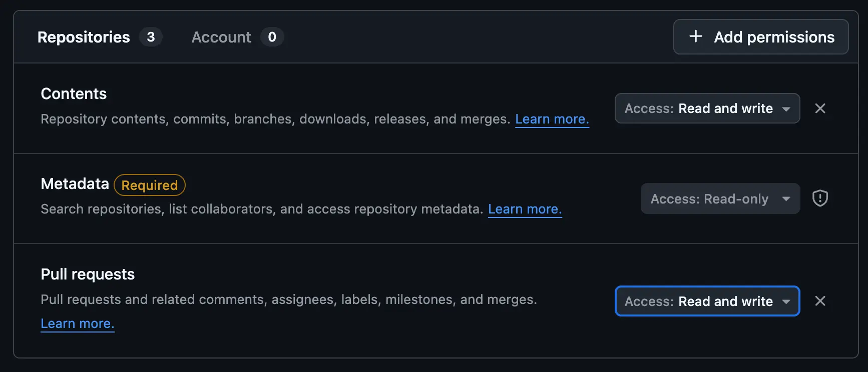Screen dimensions: 868x372
Task: Open Learn more link for Contents
Action: pos(552,119)
